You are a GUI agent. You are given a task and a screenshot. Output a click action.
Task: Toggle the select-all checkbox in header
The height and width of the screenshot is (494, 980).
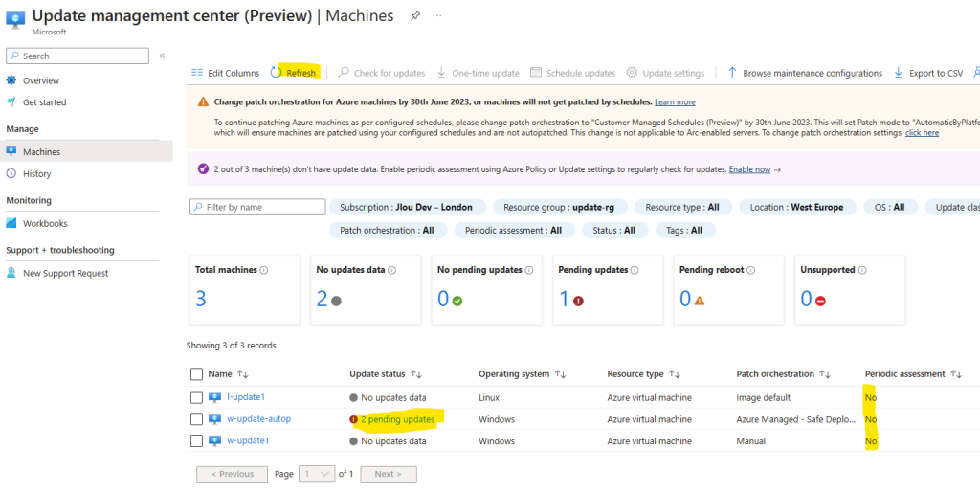[x=196, y=374]
